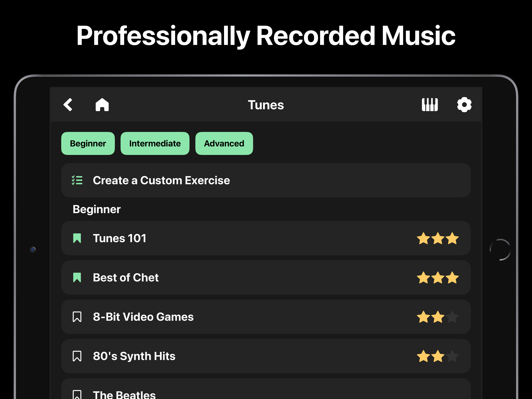The height and width of the screenshot is (399, 532).
Task: Choose the Advanced level filter
Action: click(x=224, y=143)
